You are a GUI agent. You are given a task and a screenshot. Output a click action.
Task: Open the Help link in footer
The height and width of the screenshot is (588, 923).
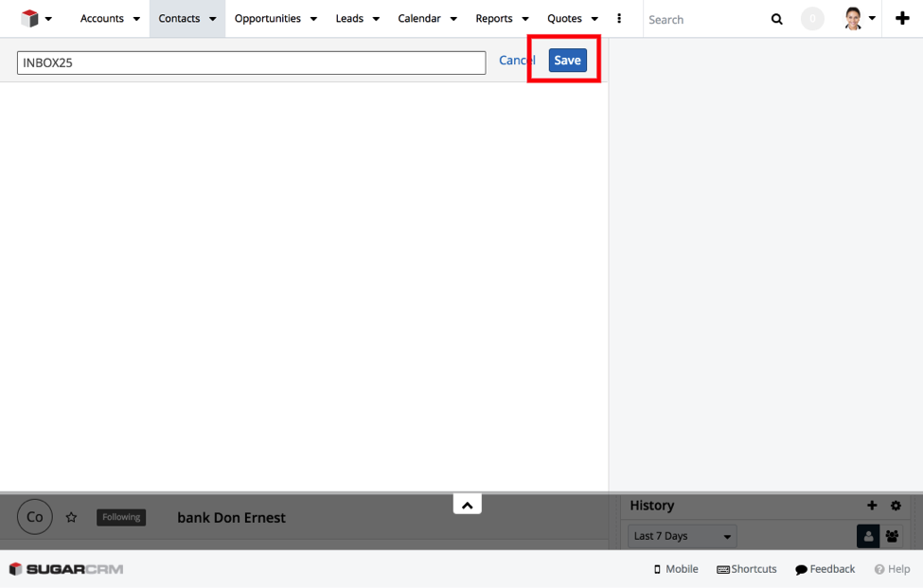click(x=892, y=569)
